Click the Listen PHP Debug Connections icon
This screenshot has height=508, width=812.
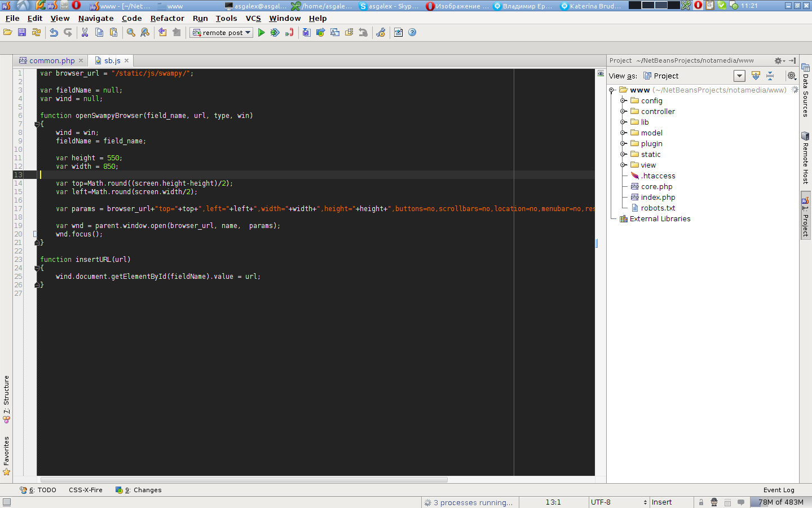tap(289, 33)
